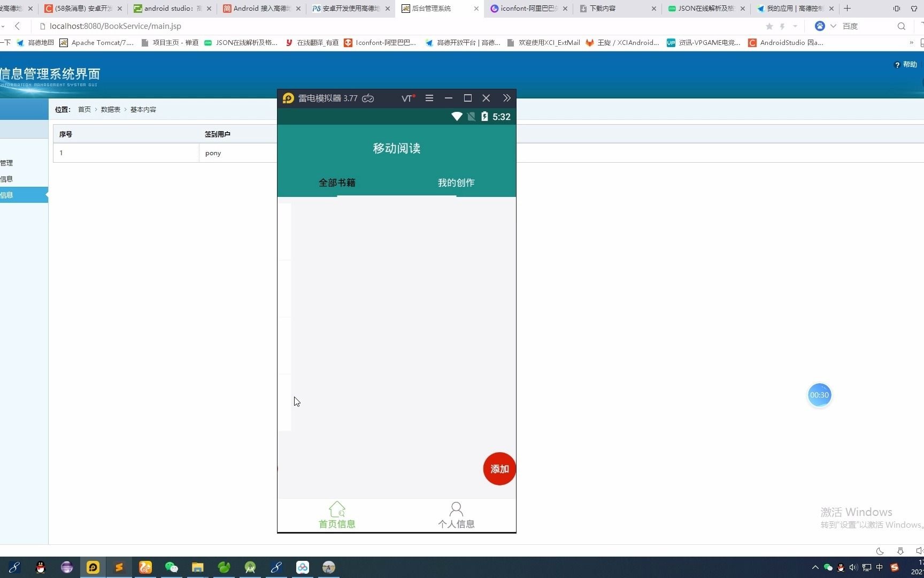Switch to the 我的创作 tab
This screenshot has width=924, height=578.
pyautogui.click(x=456, y=182)
